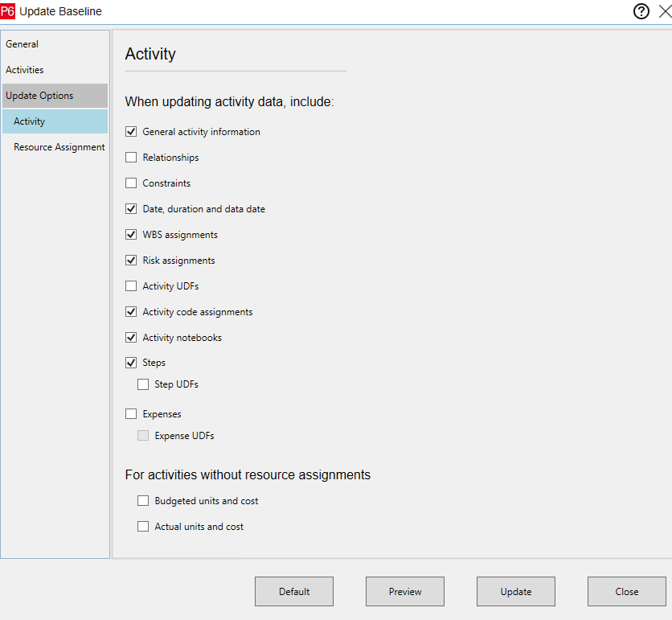Open the Help question mark icon
The image size is (672, 620).
641,10
